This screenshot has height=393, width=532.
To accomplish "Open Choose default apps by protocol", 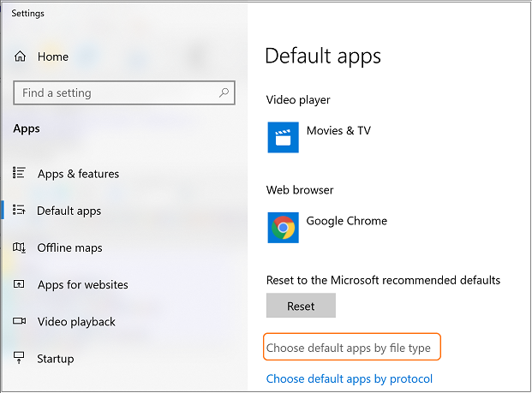I will pyautogui.click(x=349, y=378).
